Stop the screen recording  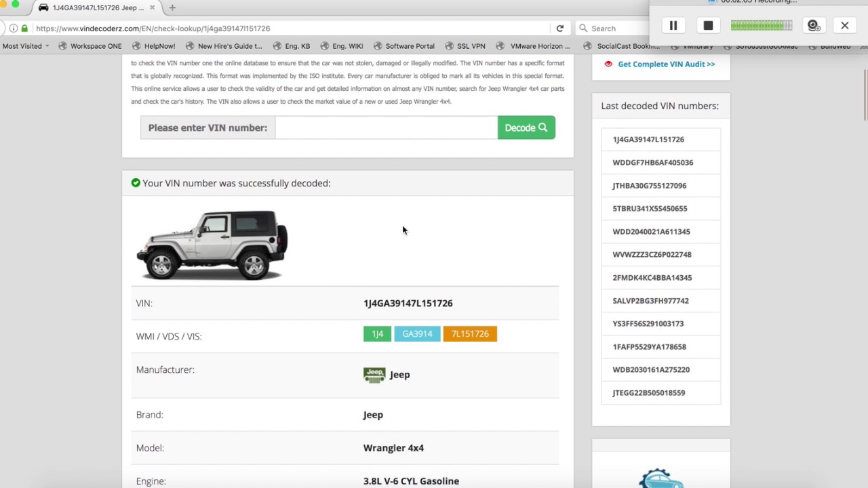pyautogui.click(x=708, y=26)
